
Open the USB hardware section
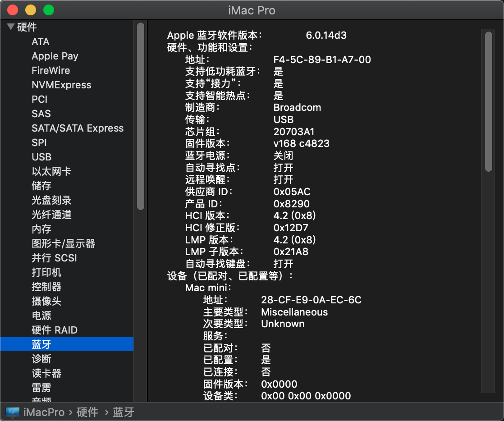[41, 157]
